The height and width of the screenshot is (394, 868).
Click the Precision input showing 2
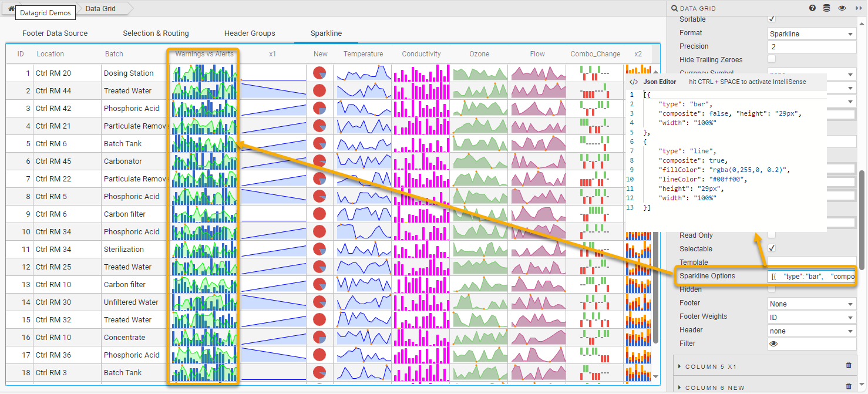(812, 46)
